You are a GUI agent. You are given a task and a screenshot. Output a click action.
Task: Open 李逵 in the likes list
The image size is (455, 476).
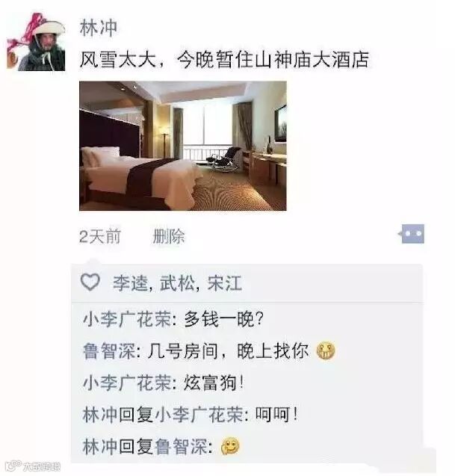130,283
